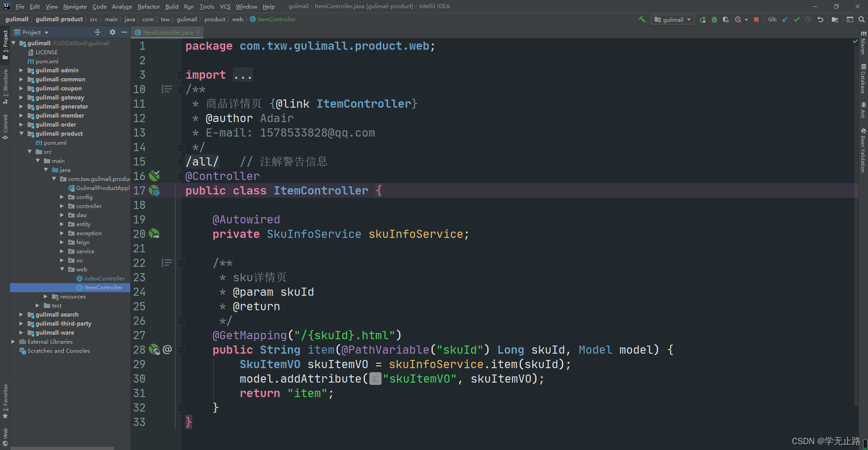The image size is (868, 450).
Task: Click the Git Rollback undo arrow
Action: click(x=820, y=19)
